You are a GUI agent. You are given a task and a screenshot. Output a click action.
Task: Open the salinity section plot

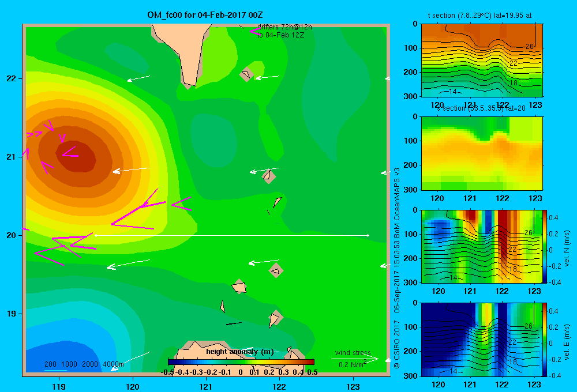click(x=482, y=153)
